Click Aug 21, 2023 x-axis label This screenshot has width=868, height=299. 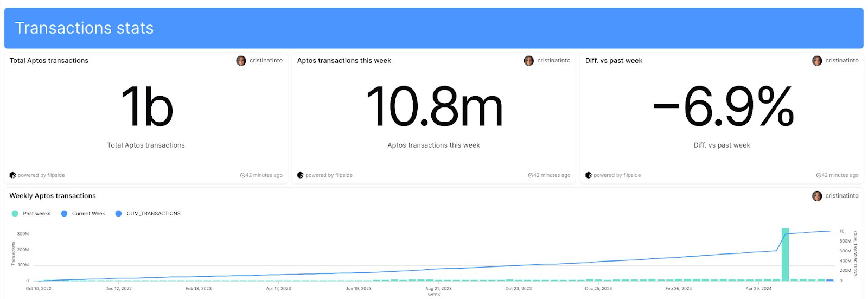tap(438, 289)
